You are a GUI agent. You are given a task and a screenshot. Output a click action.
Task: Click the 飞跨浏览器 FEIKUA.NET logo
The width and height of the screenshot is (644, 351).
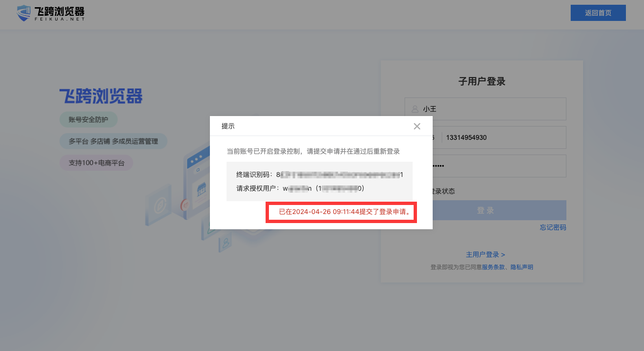click(50, 13)
